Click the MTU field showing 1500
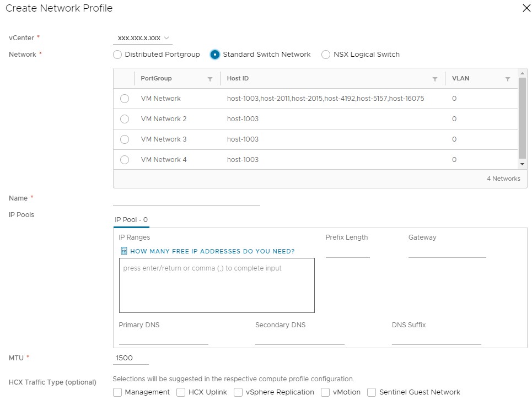This screenshot has width=532, height=400. coord(131,358)
